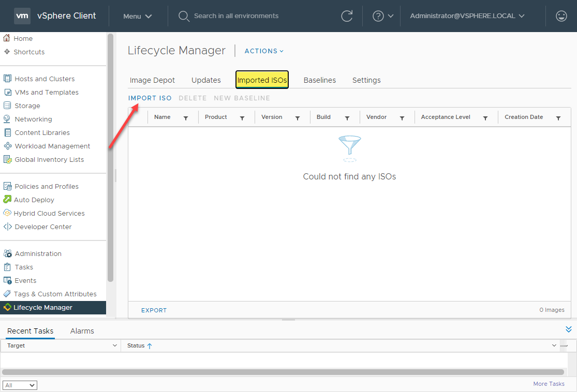Click the smiley feedback icon
This screenshot has height=392, width=577.
[561, 16]
